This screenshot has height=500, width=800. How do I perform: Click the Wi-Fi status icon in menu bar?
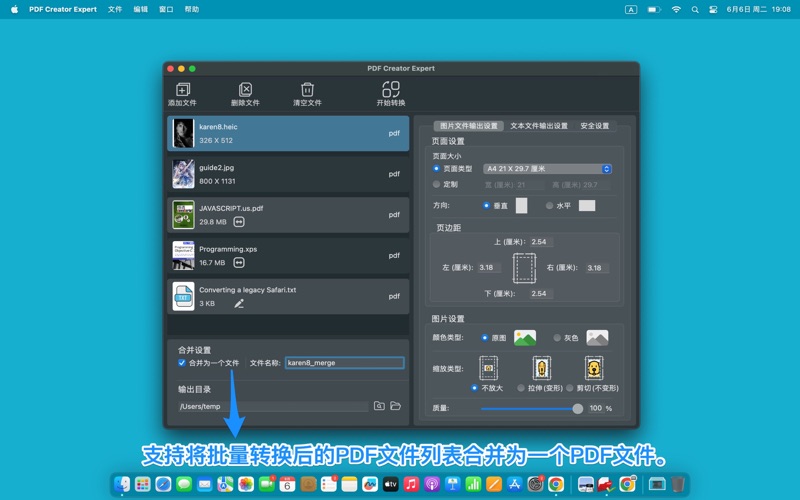click(676, 9)
